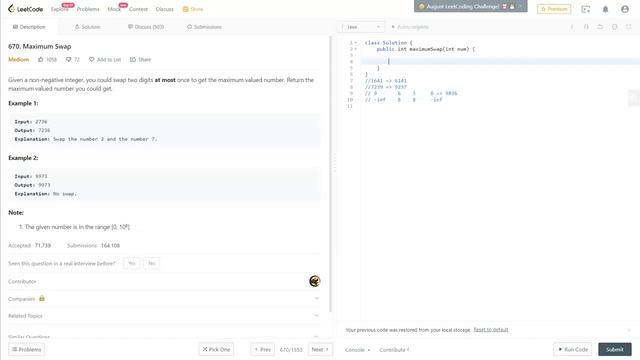Image resolution: width=640 pixels, height=360 pixels.
Task: Open the user profile avatar
Action: click(624, 9)
